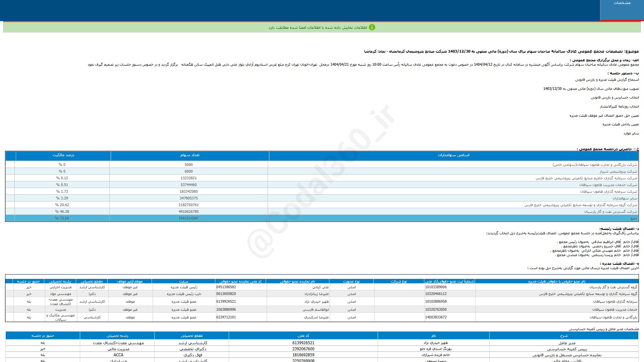Click the رییس کمیته حسابرسی row label
Image resolution: width=644 pixels, height=362 pixels.
[x=567, y=349]
